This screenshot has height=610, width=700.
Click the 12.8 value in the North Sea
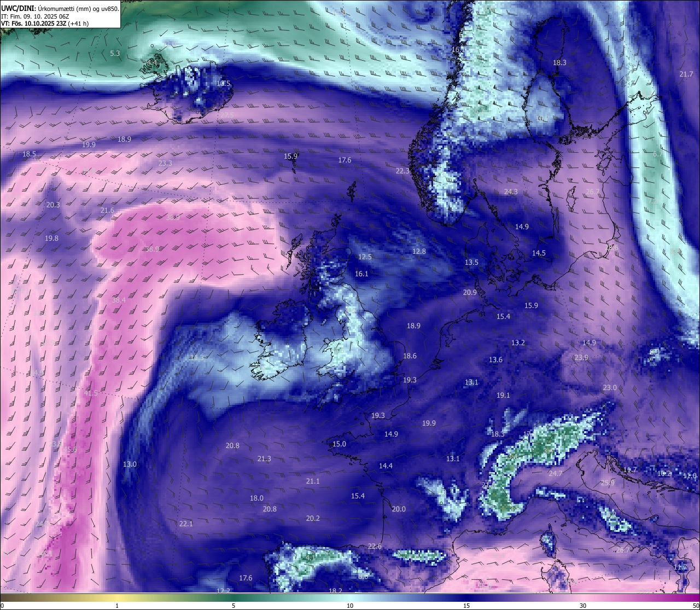[419, 251]
